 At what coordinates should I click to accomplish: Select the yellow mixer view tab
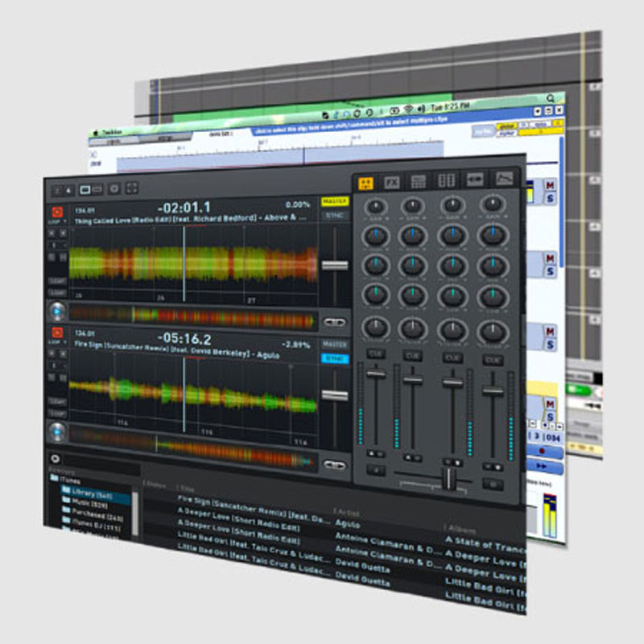point(365,182)
